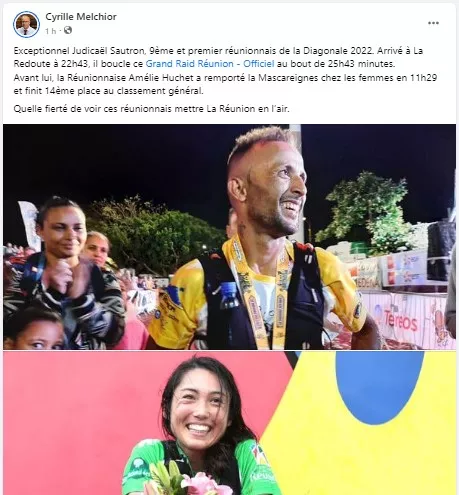Click the Cyrille Melchior author name
The height and width of the screenshot is (495, 459).
[x=81, y=17]
